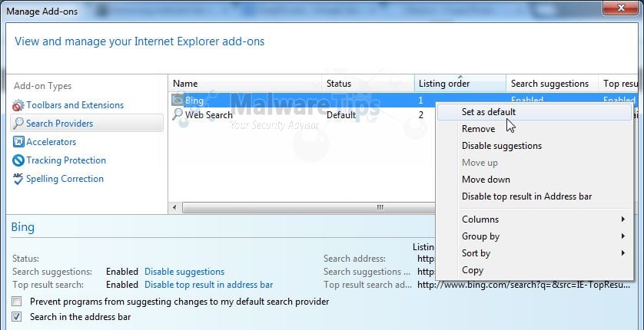
Task: Open the Accelerators add-on type
Action: pyautogui.click(x=51, y=142)
